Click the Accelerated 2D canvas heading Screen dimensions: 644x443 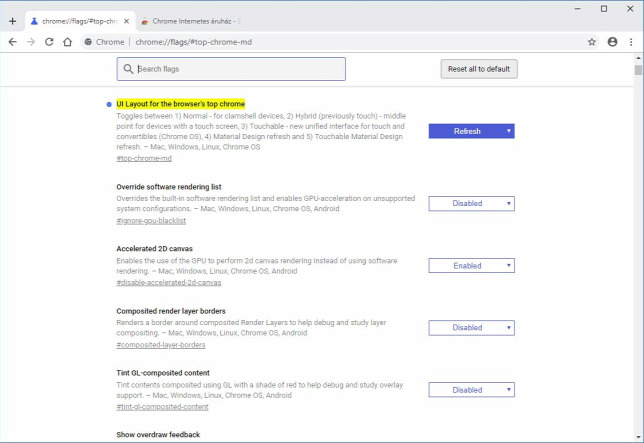coord(154,249)
